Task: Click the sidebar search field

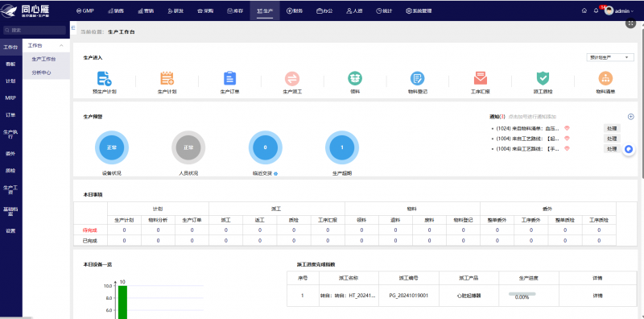Action: pyautogui.click(x=35, y=30)
